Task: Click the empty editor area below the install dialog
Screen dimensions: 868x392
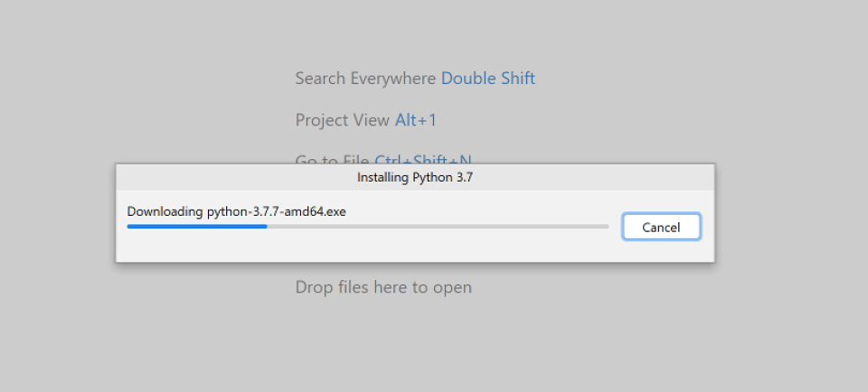Action: tap(415, 343)
